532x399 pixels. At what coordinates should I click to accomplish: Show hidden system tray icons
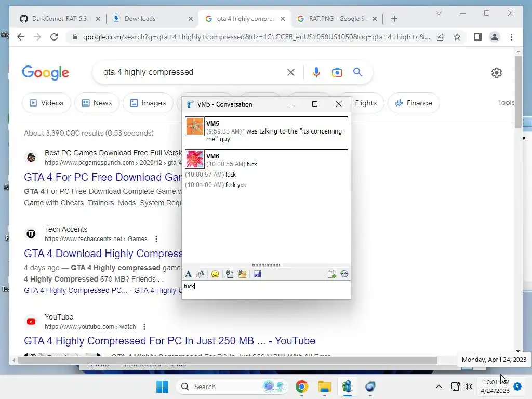click(438, 387)
